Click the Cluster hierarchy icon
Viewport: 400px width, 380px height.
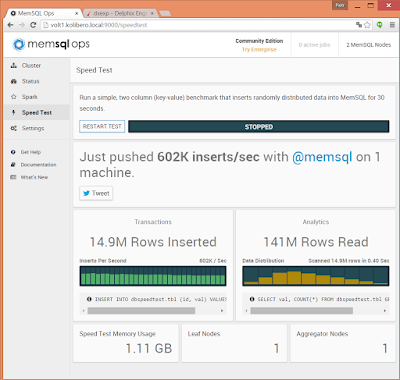tap(14, 65)
